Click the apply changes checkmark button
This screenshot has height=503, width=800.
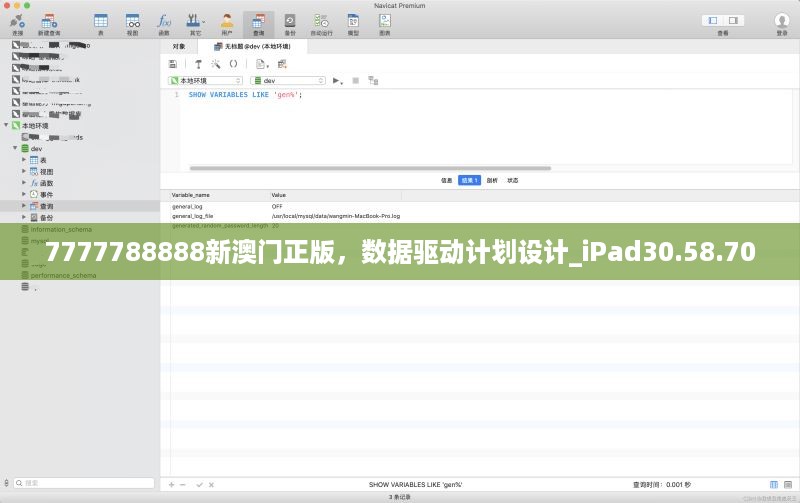[199, 485]
